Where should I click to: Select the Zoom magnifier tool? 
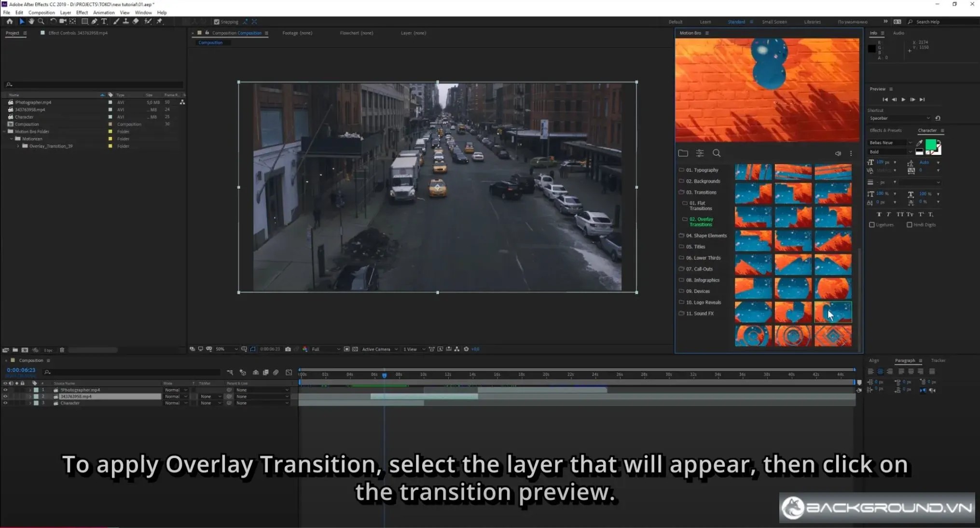[x=41, y=22]
